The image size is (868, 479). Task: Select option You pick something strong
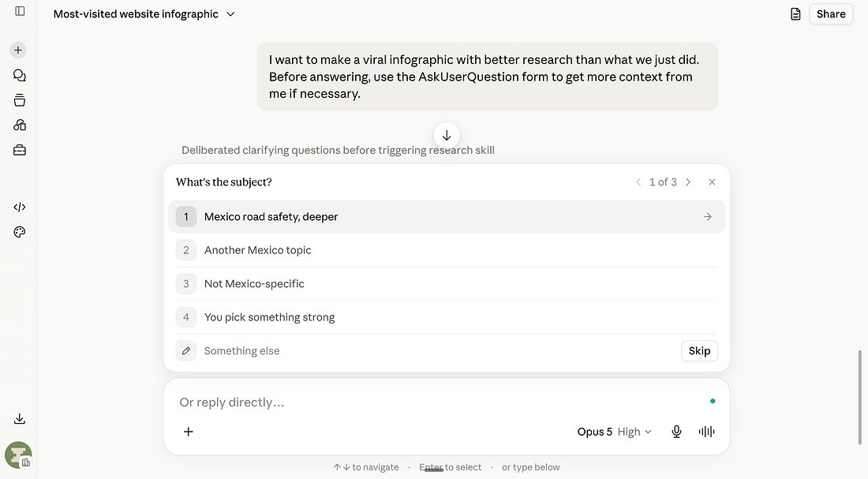click(447, 317)
